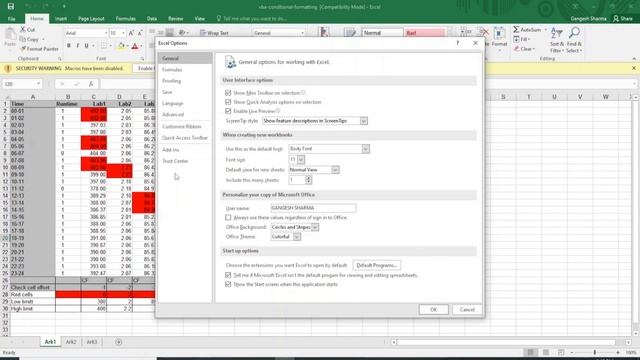The image size is (640, 360).
Task: Toggle Show Quick Analysis options on selection
Action: [x=228, y=102]
